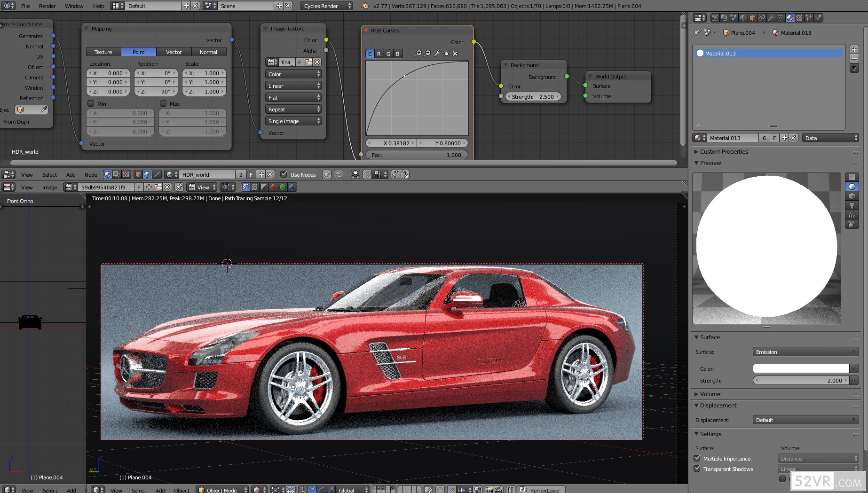This screenshot has height=493, width=868.
Task: Zoom out on the RGB Curves graph
Action: tap(427, 54)
